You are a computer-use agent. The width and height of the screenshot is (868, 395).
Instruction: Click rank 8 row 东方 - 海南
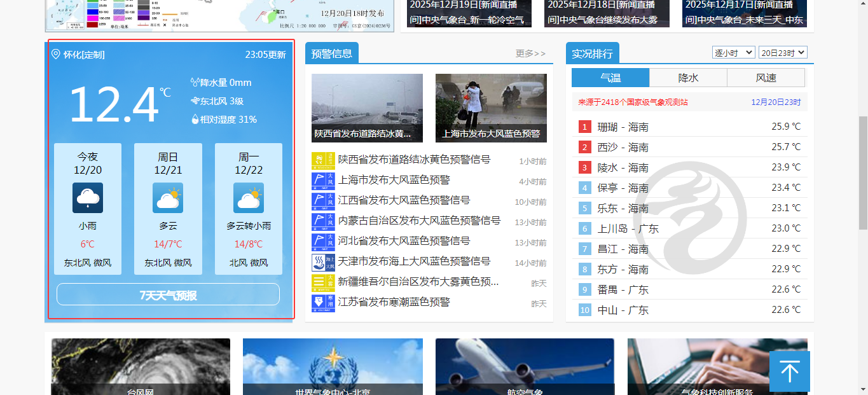[690, 269]
